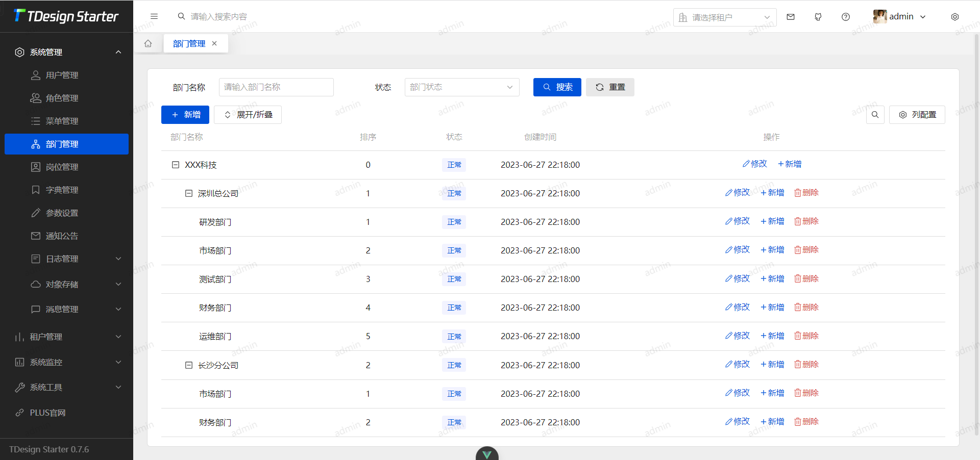Viewport: 980px width, 460px height.
Task: Open the 部门状态 status dropdown
Action: (x=461, y=87)
